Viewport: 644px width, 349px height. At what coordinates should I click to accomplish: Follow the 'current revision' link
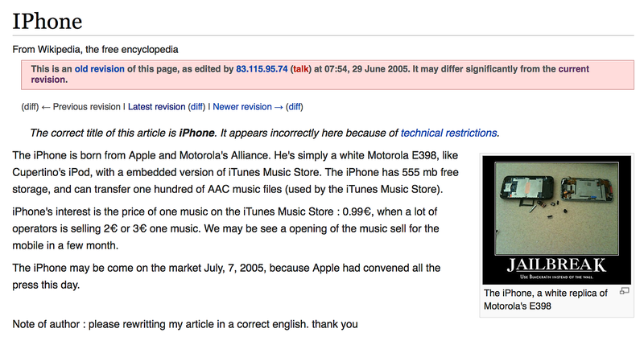click(x=310, y=74)
